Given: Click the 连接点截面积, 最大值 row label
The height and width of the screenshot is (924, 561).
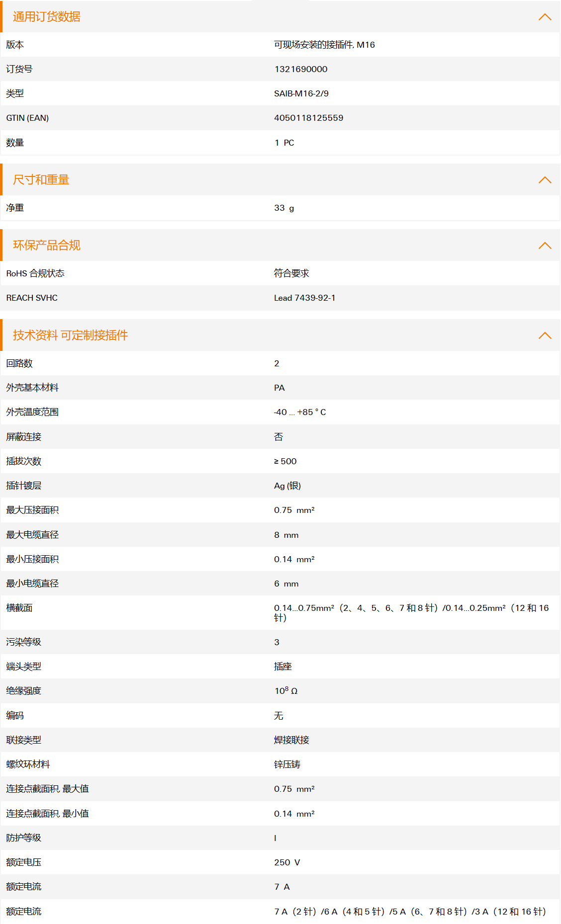Looking at the screenshot, I should [x=47, y=789].
